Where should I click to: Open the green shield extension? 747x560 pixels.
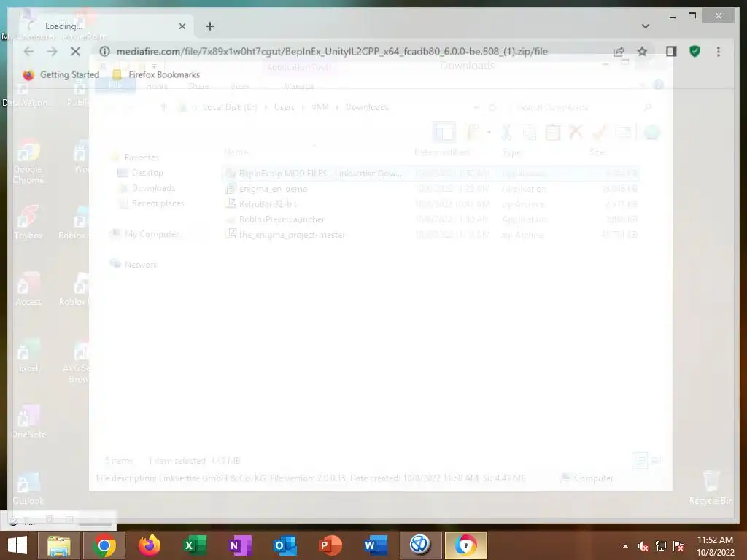click(694, 52)
